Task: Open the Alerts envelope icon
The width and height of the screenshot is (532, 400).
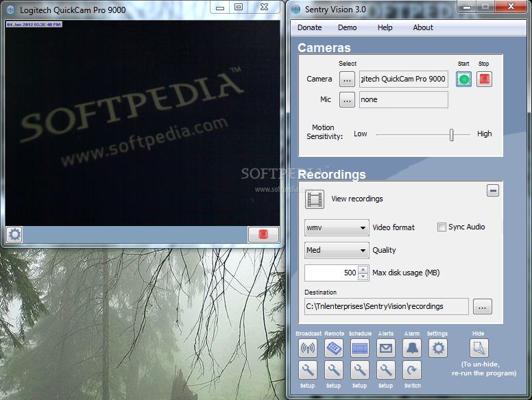Action: 386,348
